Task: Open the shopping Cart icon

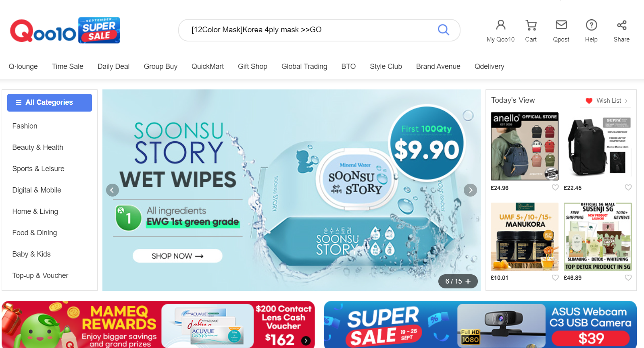Action: pos(531,25)
